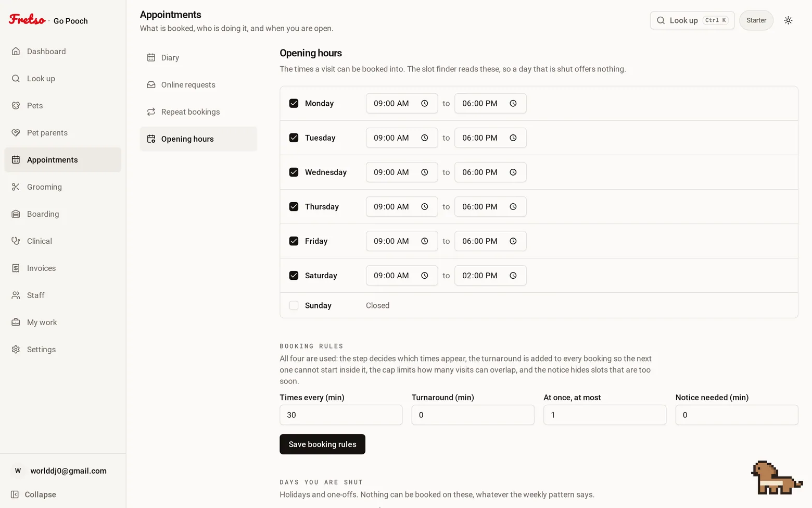Click the Pets paw icon
812x508 pixels.
(x=16, y=105)
